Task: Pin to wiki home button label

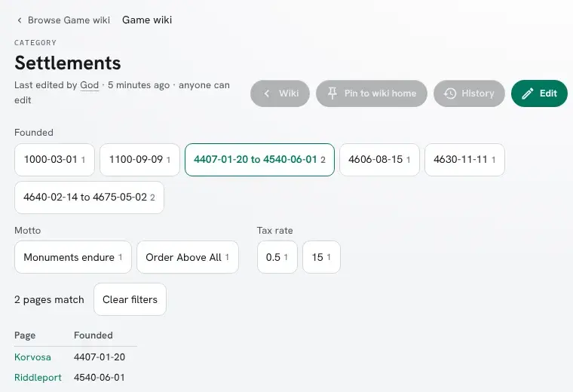Action: pyautogui.click(x=380, y=93)
